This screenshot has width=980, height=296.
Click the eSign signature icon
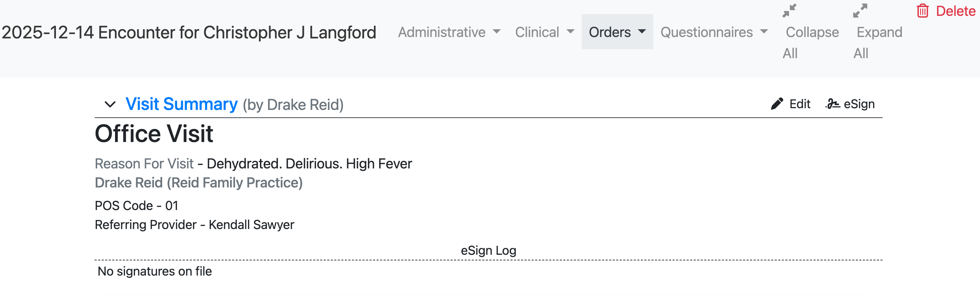(833, 104)
